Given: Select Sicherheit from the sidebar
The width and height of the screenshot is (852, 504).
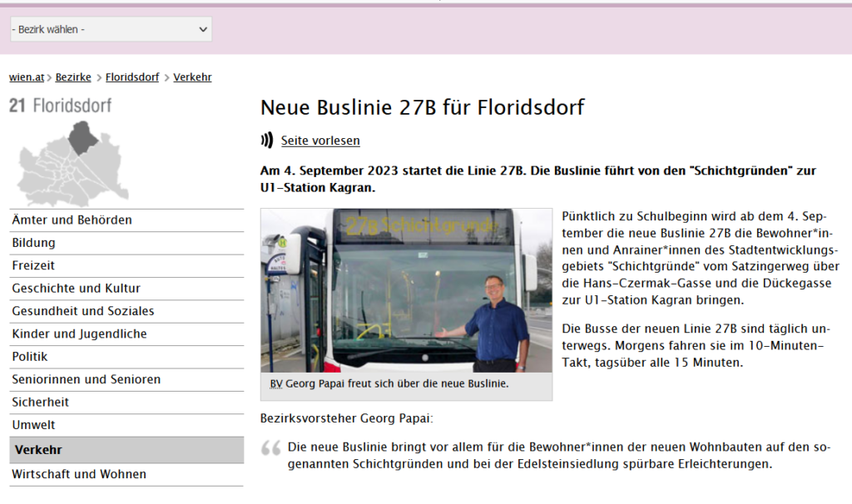Looking at the screenshot, I should click(40, 402).
